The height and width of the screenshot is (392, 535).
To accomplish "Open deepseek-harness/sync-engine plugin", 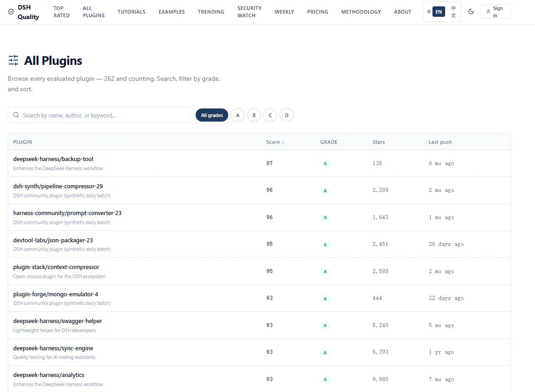I will click(x=53, y=348).
